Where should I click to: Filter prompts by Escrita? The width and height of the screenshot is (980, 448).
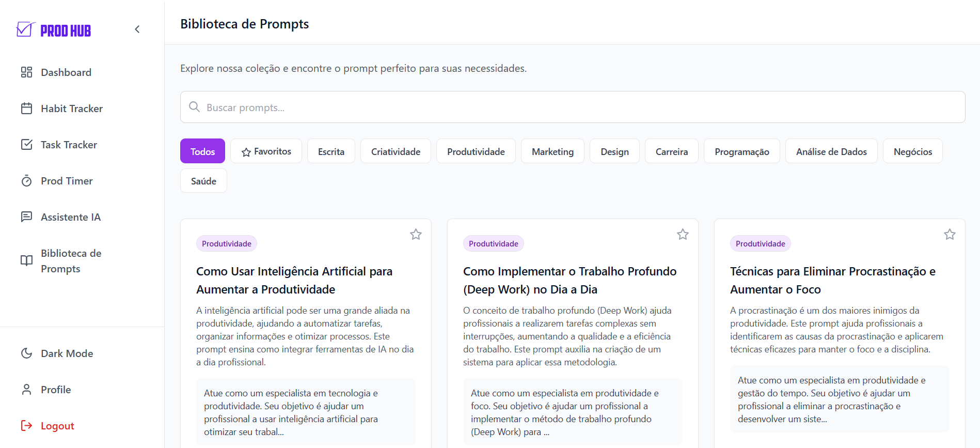click(331, 151)
